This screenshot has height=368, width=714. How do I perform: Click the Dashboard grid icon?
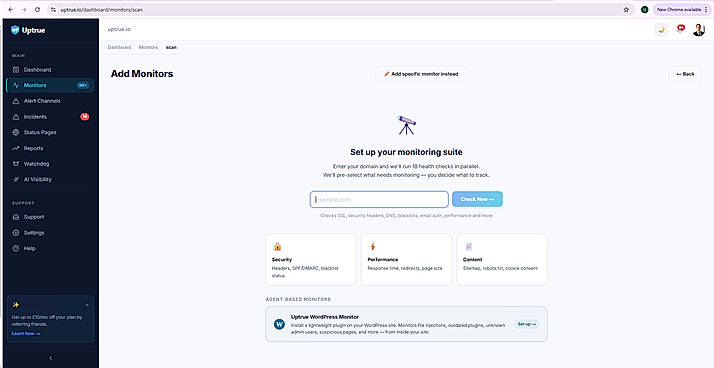[16, 70]
